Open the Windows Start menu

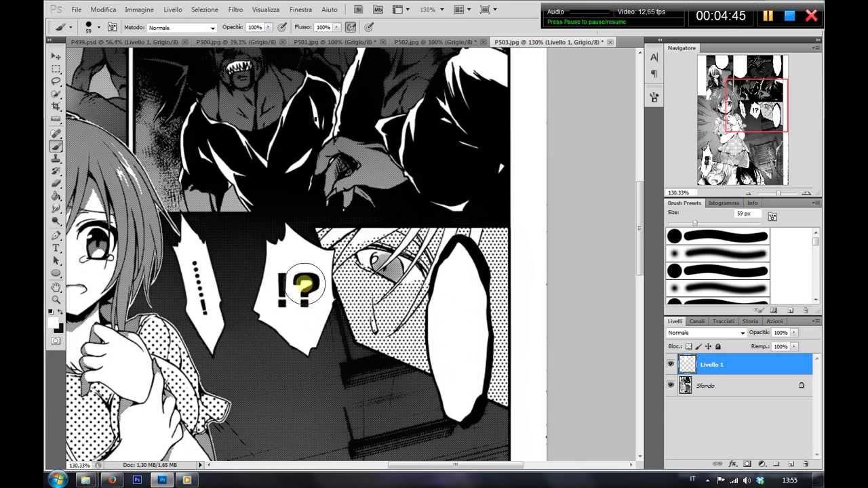pos(58,480)
